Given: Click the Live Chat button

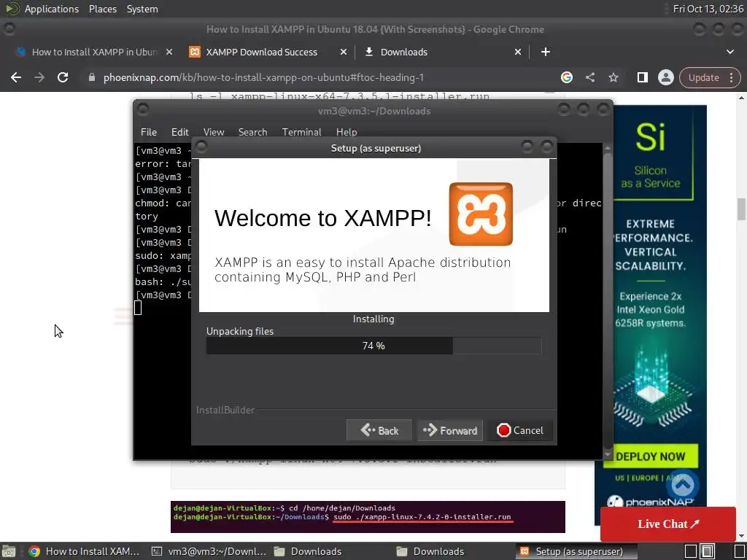Looking at the screenshot, I should 668,524.
